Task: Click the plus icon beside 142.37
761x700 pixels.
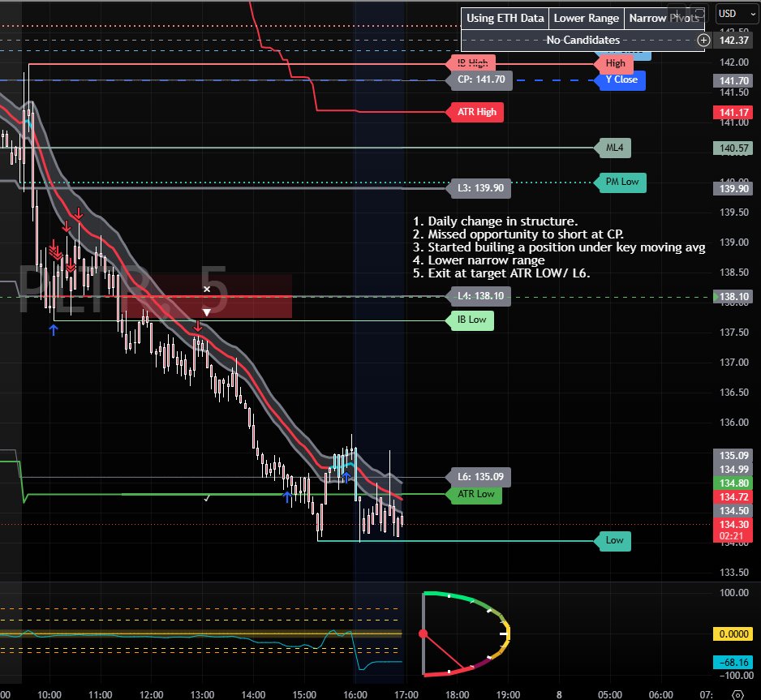Action: coord(703,41)
